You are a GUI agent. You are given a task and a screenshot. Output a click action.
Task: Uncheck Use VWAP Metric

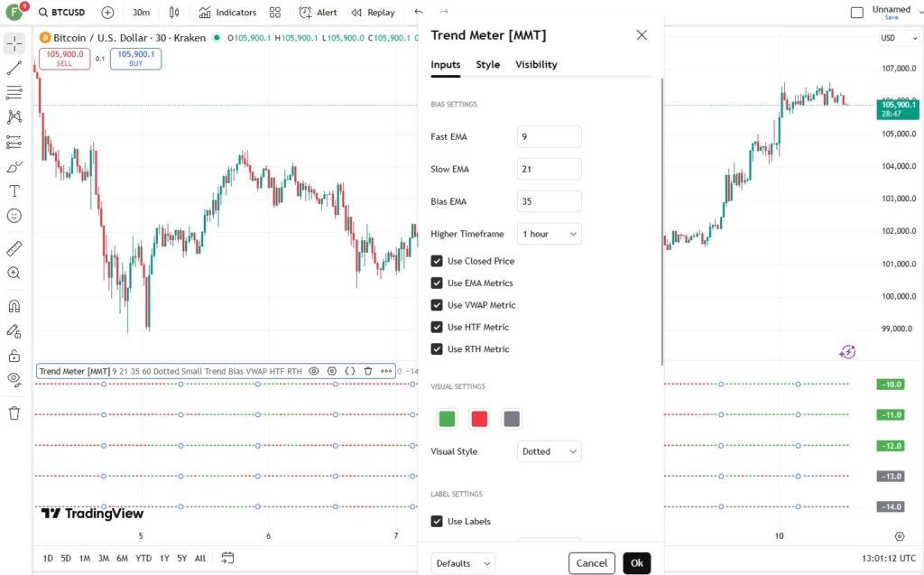437,305
